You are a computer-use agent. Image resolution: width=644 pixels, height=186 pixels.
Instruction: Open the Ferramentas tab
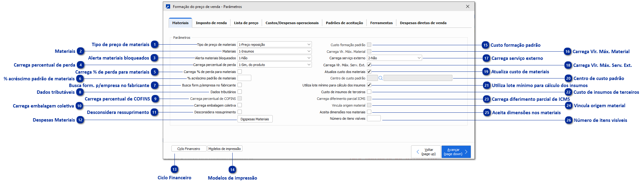(x=381, y=23)
